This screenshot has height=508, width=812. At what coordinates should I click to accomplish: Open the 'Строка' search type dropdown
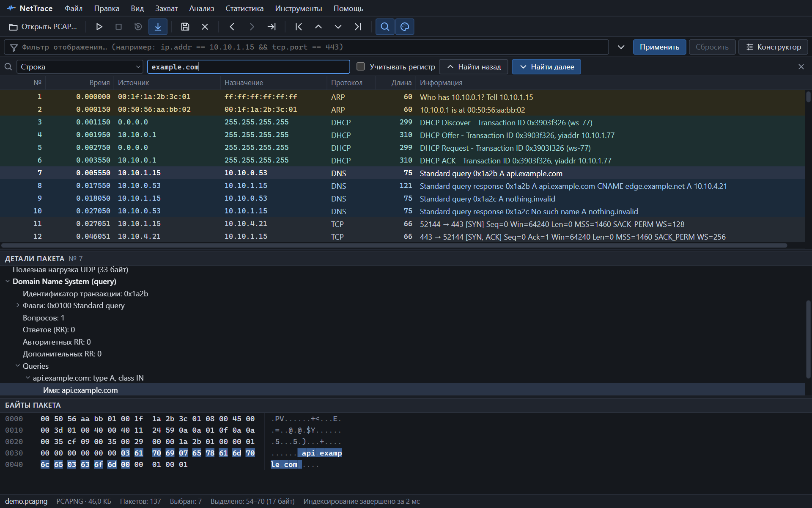click(80, 67)
